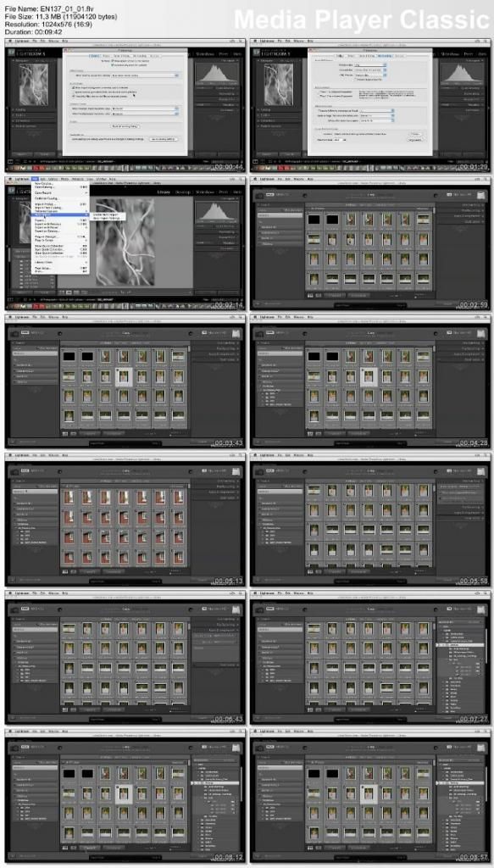Toggle the import-options checkbox under the cursor at 00:00:44
The width and height of the screenshot is (494, 868).
pos(74,95)
